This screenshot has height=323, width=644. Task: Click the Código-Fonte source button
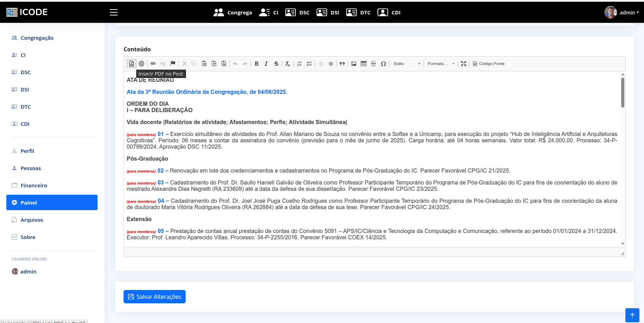[x=489, y=64]
